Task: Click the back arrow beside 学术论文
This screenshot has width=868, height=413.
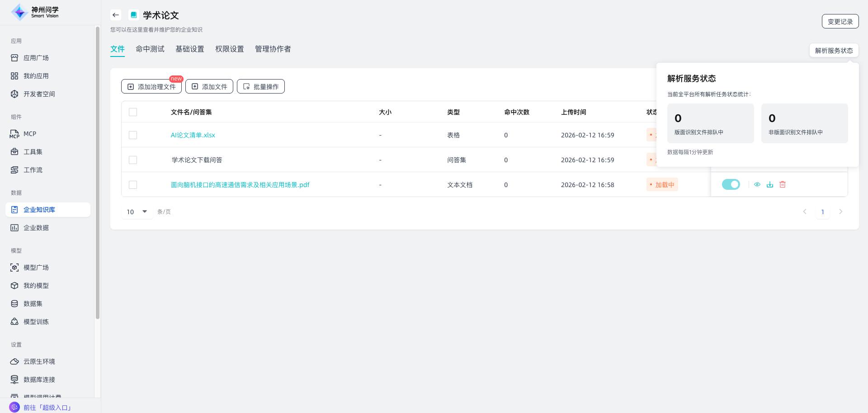Action: [x=116, y=15]
